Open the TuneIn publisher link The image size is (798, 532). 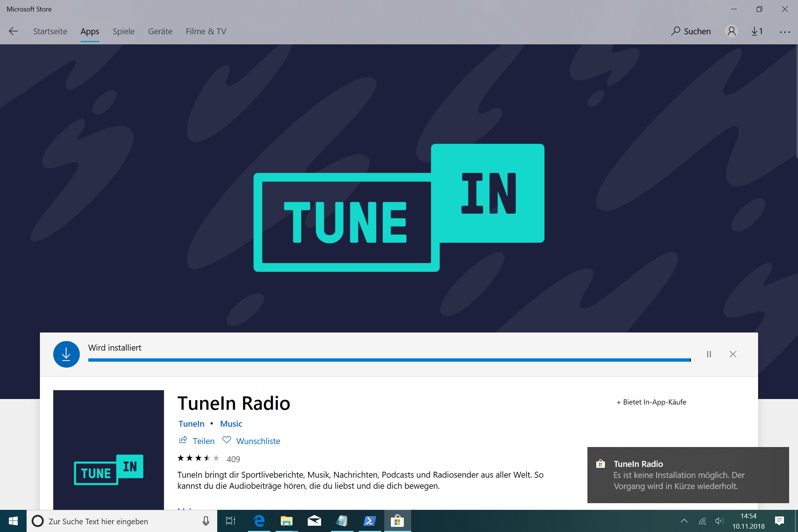(191, 424)
